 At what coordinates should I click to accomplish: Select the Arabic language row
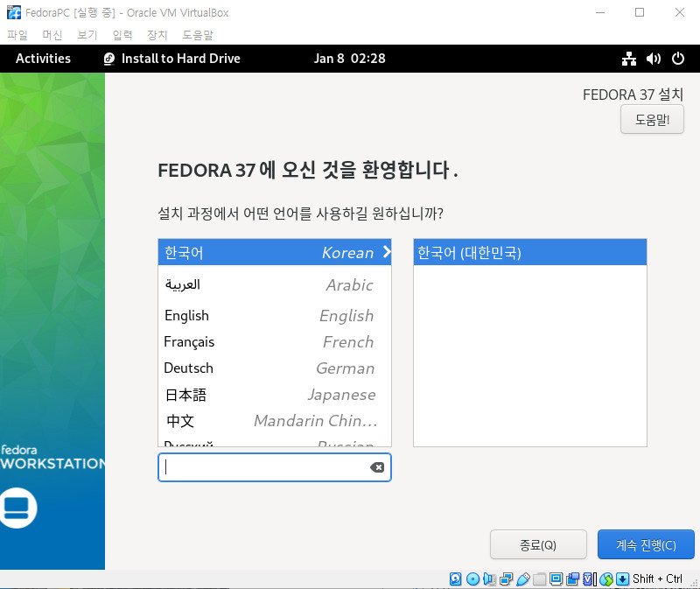[275, 284]
